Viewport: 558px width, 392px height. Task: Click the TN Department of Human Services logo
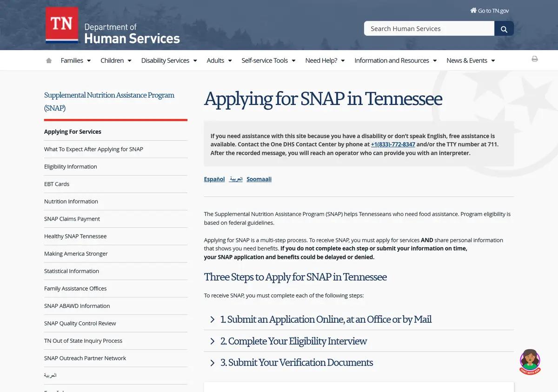[x=113, y=26]
